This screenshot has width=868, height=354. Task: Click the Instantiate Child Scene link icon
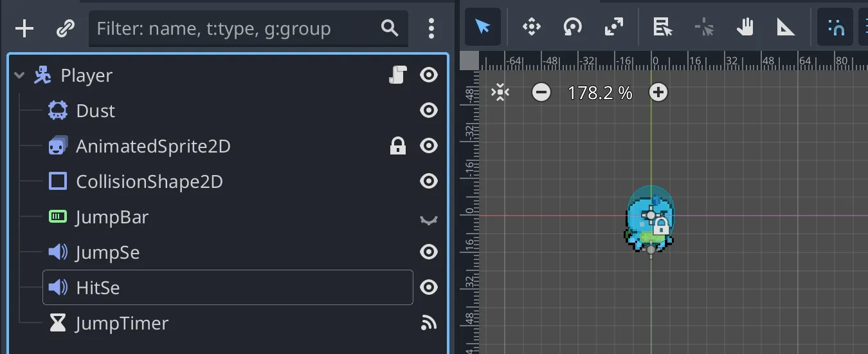[x=65, y=28]
